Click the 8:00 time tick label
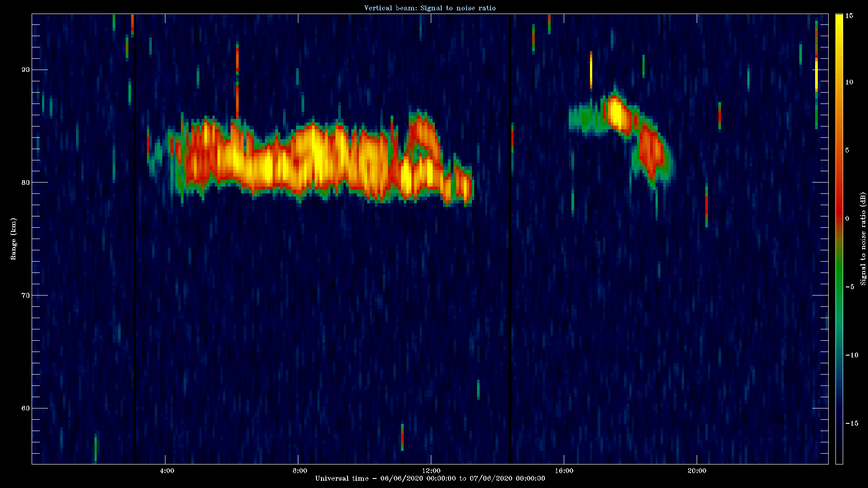The image size is (868, 488). [x=300, y=471]
